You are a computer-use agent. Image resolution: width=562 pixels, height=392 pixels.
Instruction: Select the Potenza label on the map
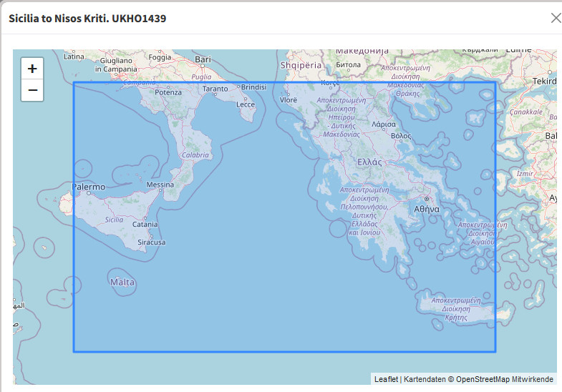pyautogui.click(x=168, y=92)
